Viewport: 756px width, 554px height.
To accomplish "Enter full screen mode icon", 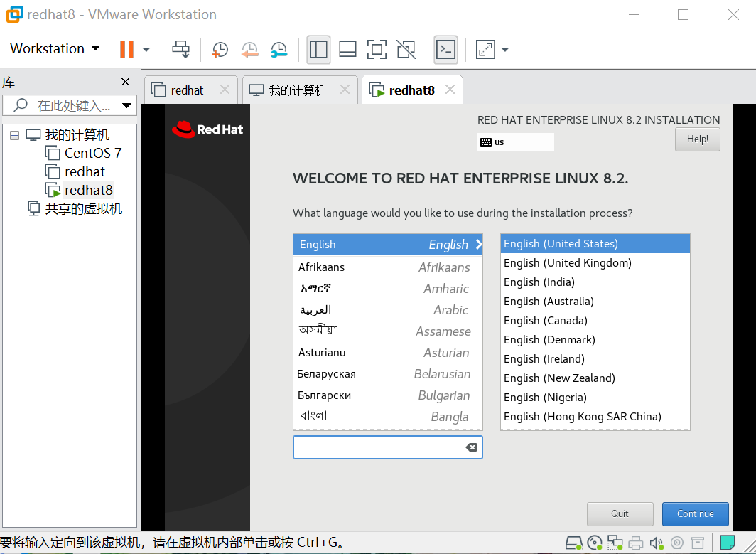I will point(377,49).
